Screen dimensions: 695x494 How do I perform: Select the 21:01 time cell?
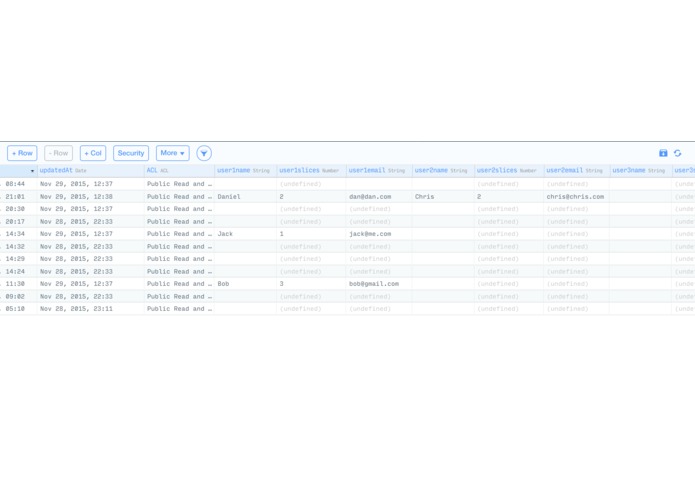click(19, 197)
